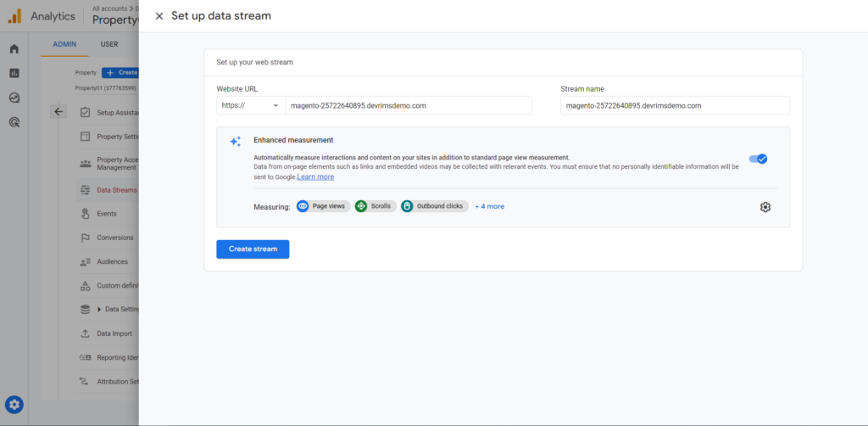Click the Outbound clicks chip label
This screenshot has height=426, width=868.
[x=440, y=206]
